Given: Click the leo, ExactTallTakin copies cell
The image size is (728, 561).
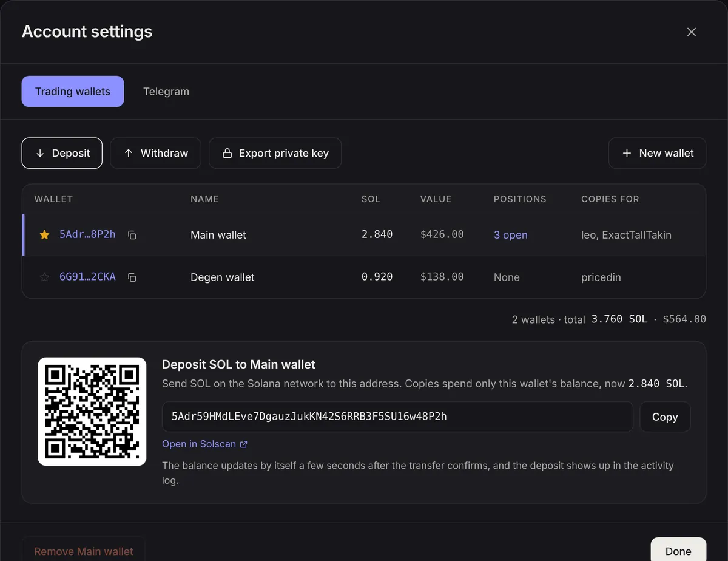Looking at the screenshot, I should click(x=626, y=234).
